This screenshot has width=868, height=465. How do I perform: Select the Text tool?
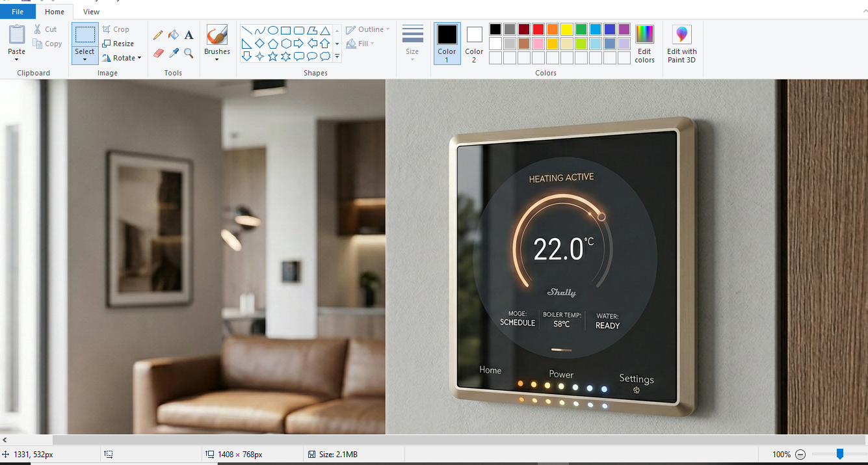[x=189, y=35]
